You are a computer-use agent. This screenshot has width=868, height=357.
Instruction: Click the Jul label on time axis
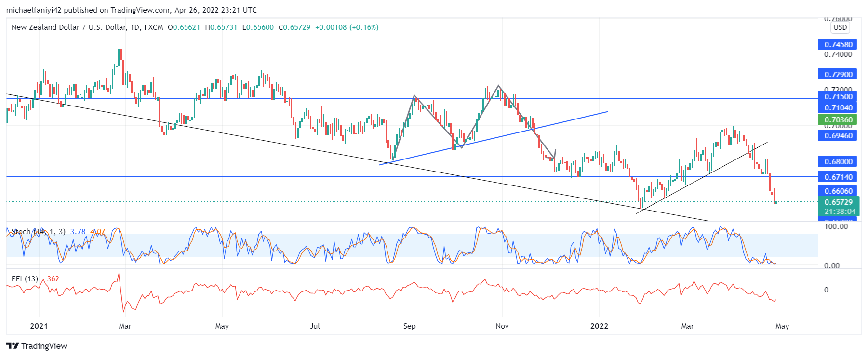315,326
